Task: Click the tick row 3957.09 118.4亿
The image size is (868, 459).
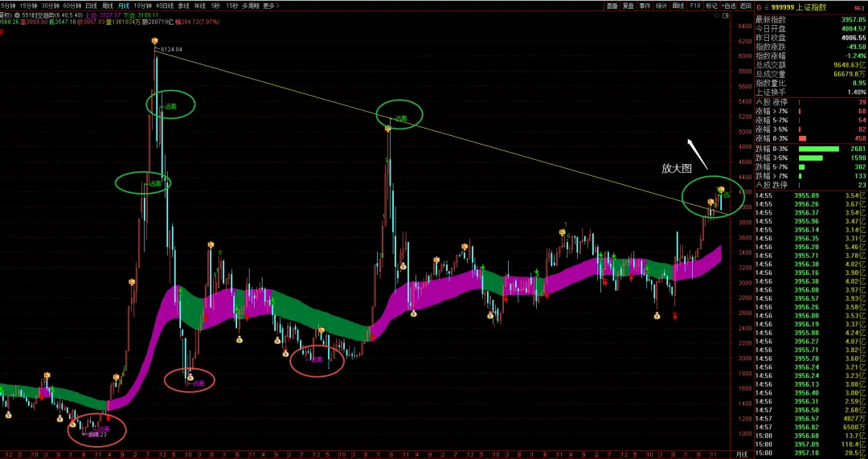Action: (811, 444)
